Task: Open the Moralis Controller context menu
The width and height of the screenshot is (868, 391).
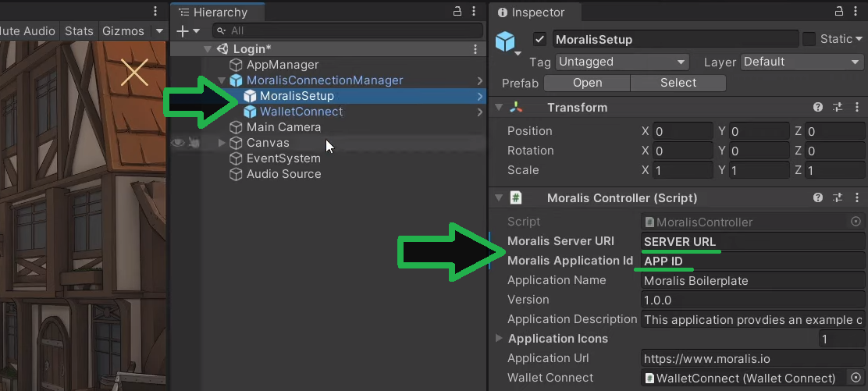Action: (x=858, y=197)
